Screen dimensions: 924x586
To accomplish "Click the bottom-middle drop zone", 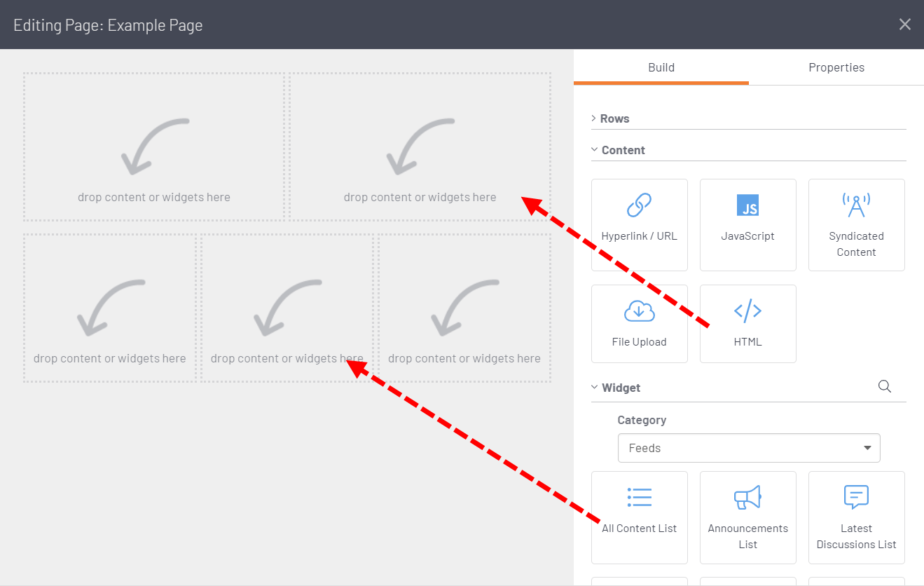I will pyautogui.click(x=287, y=308).
